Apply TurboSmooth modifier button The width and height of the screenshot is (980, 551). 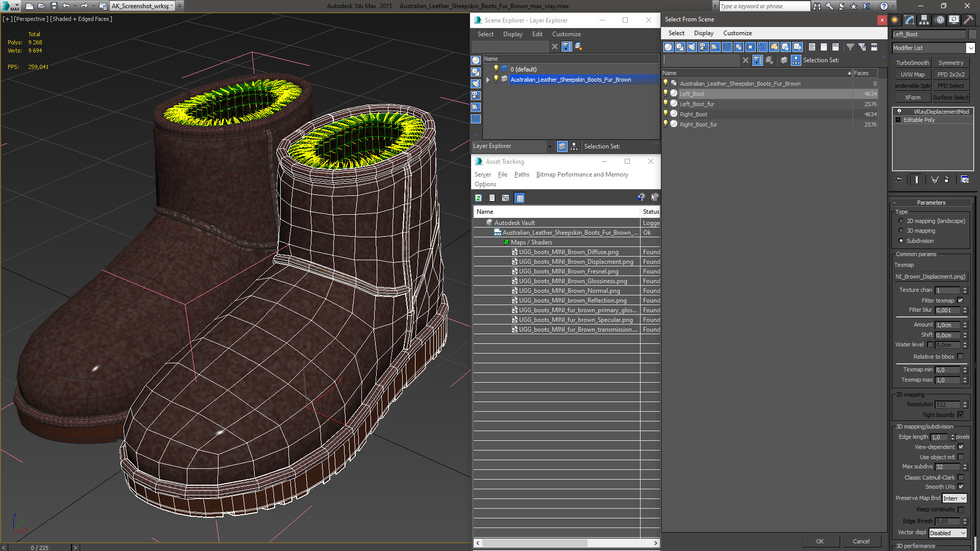pyautogui.click(x=912, y=63)
